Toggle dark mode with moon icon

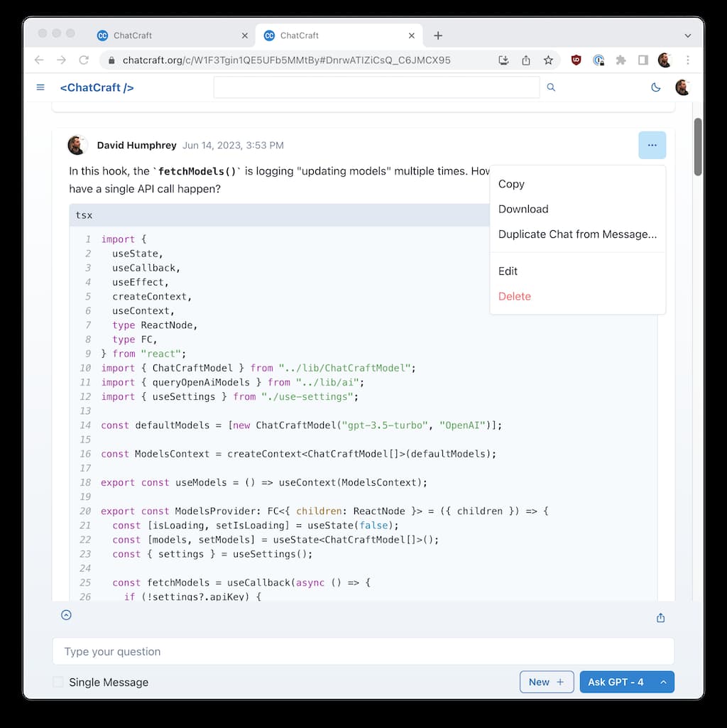tap(655, 87)
